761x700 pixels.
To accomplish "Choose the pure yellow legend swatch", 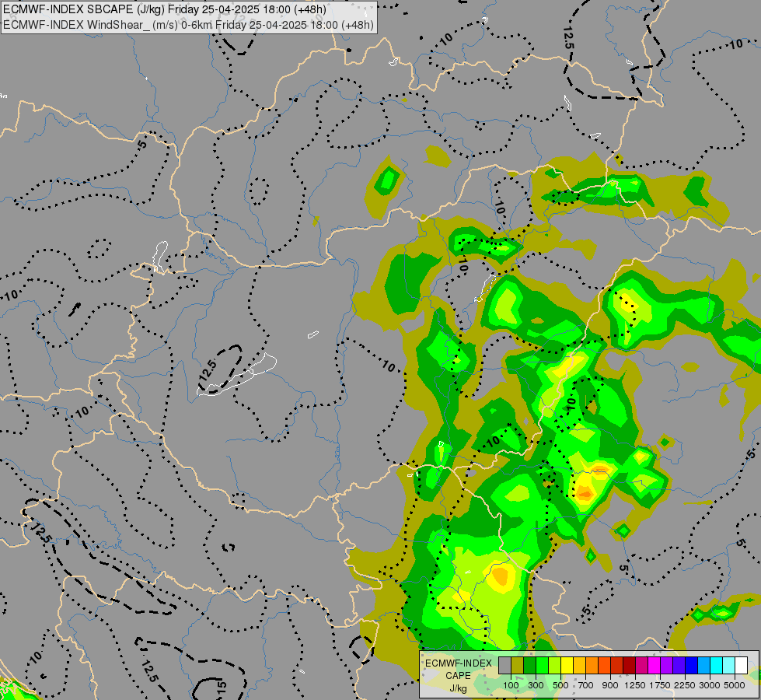I will [567, 666].
